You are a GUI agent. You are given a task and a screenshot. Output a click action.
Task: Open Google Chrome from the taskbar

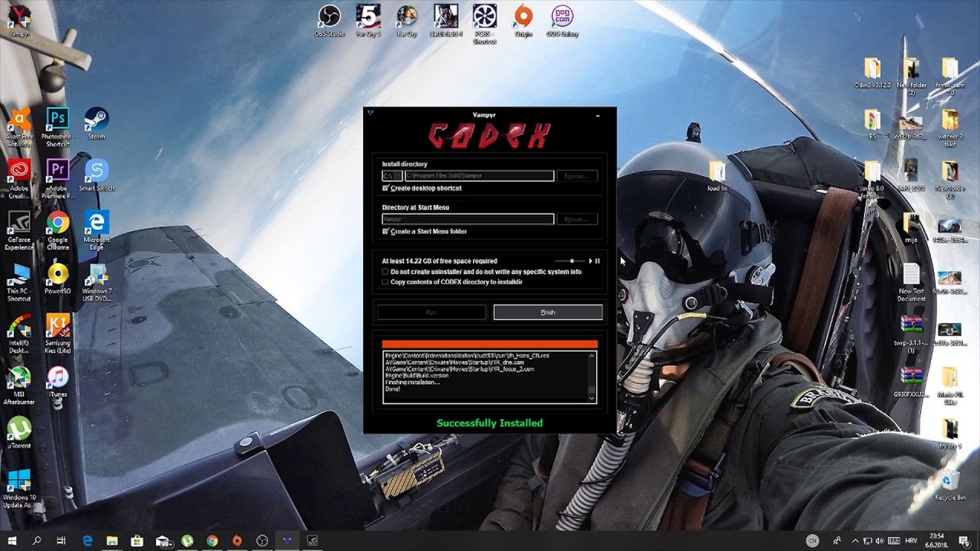coord(212,540)
